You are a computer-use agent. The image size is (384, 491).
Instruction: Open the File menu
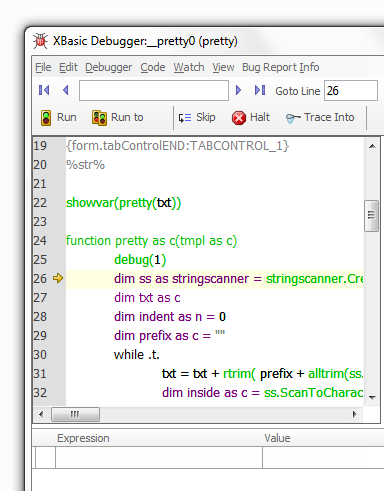coord(43,67)
